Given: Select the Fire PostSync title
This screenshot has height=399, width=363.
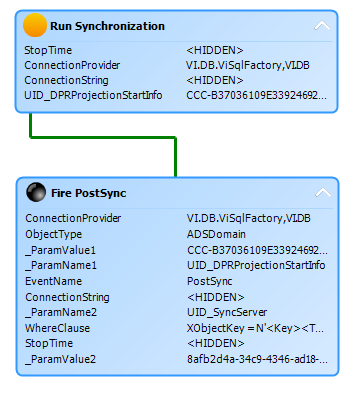Looking at the screenshot, I should (x=89, y=193).
